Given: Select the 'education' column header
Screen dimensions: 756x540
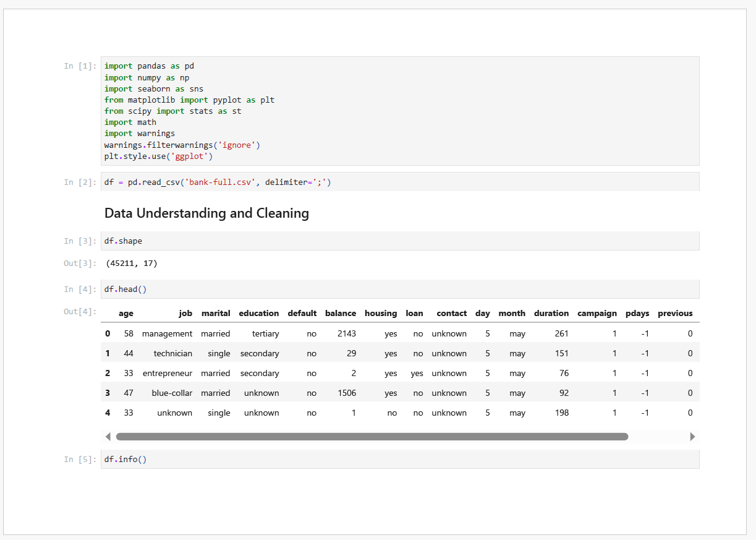Looking at the screenshot, I should point(259,314).
